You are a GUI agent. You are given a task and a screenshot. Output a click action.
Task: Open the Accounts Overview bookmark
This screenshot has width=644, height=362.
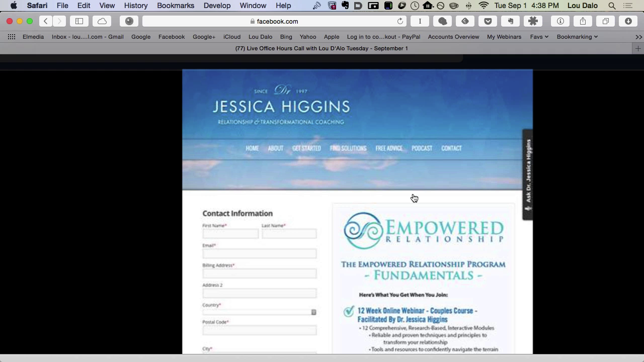click(x=453, y=37)
